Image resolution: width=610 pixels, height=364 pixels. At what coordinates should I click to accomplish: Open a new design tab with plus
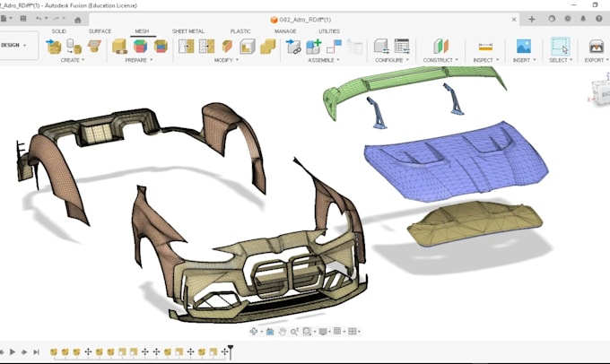(x=532, y=19)
